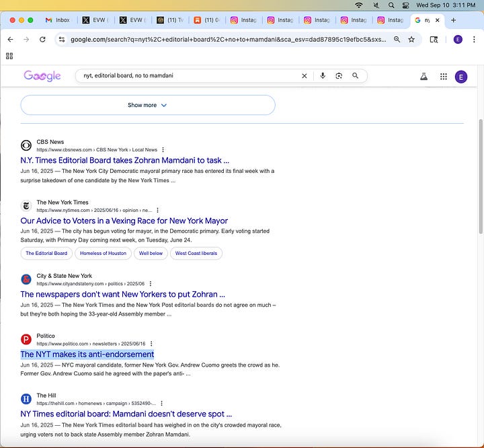Switch to the last Instagram tab
Viewport: 484px width, 448px height.
point(390,20)
